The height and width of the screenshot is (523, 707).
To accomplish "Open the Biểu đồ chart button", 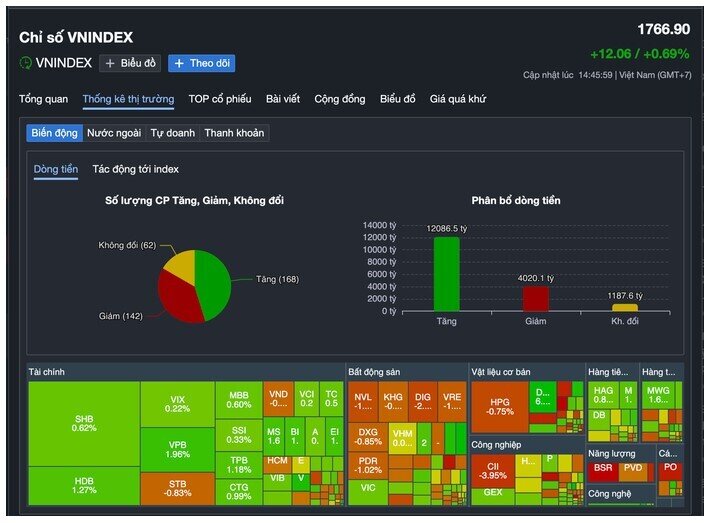I will tap(130, 63).
